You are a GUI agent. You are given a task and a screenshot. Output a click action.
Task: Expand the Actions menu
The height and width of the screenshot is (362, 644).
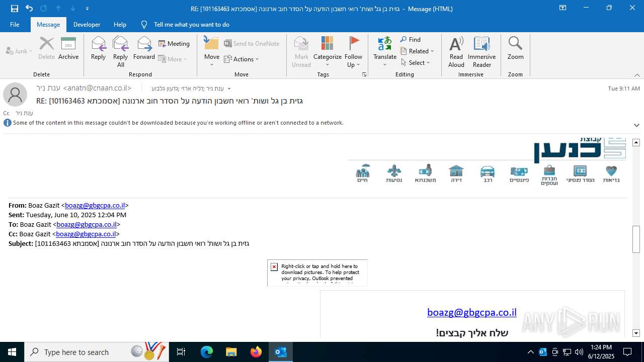point(242,59)
